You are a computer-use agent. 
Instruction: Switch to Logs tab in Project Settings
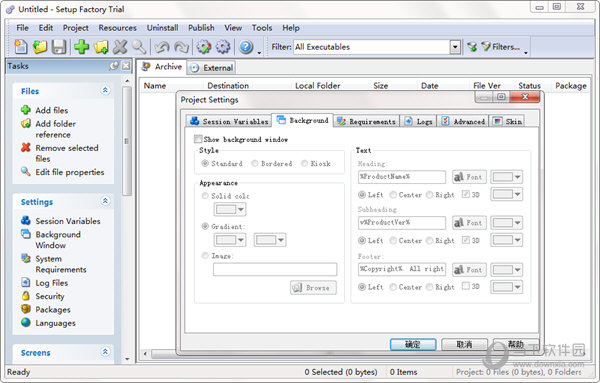tap(419, 121)
